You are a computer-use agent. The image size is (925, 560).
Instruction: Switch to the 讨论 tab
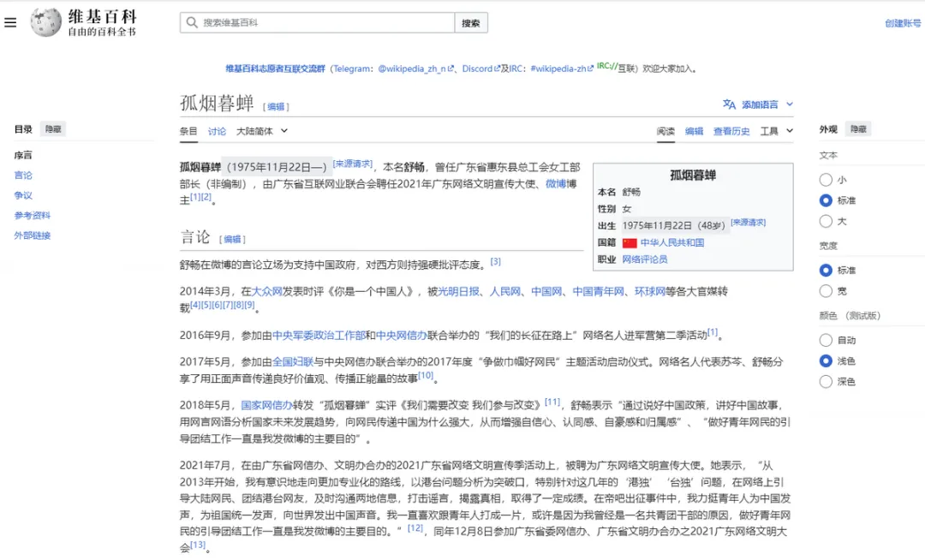(217, 131)
